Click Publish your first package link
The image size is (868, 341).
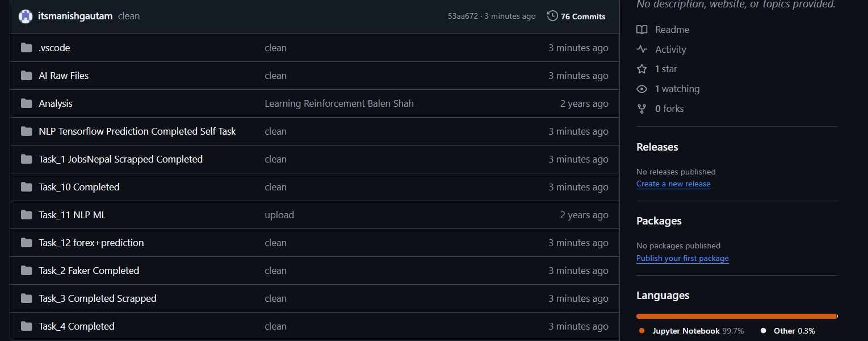point(682,258)
